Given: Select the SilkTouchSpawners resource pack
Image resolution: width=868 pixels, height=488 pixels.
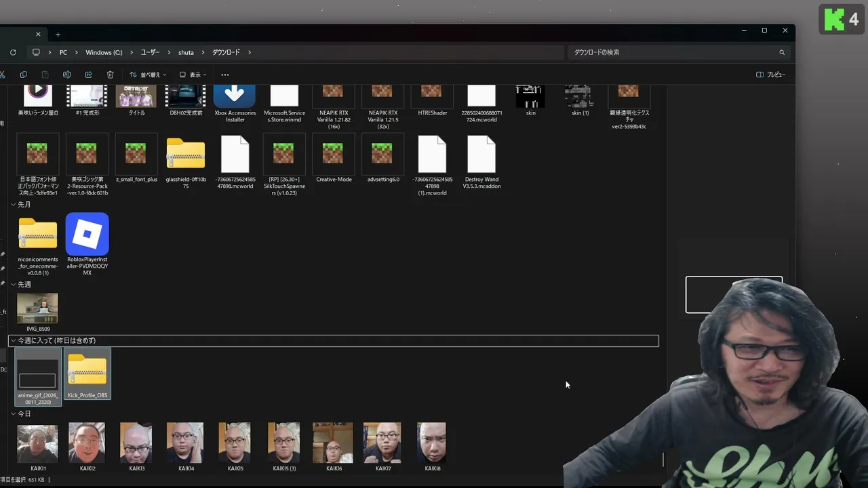Looking at the screenshot, I should coord(284,165).
